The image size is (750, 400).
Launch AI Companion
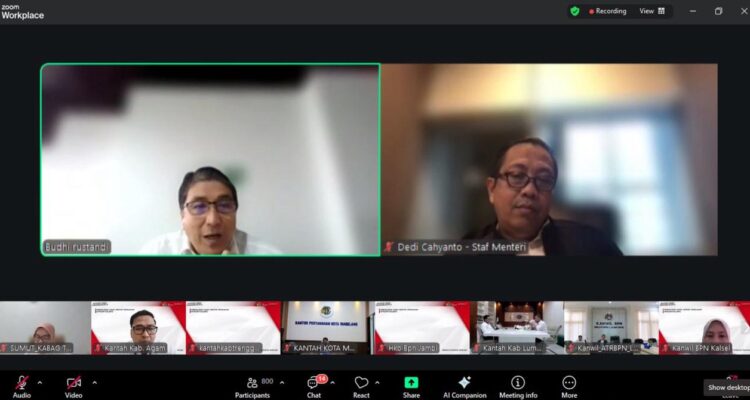(x=464, y=384)
